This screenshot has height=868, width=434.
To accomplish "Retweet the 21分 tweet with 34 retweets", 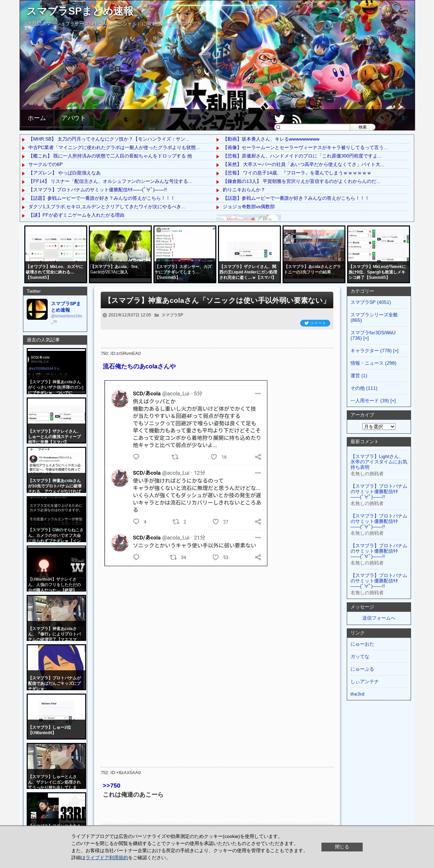I will pyautogui.click(x=173, y=557).
